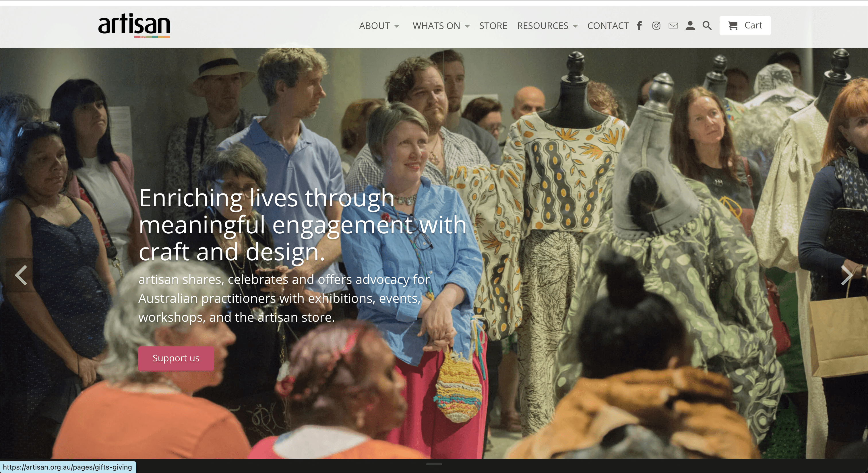Expand the WHATS ON dropdown arrow
The width and height of the screenshot is (868, 473).
[467, 26]
